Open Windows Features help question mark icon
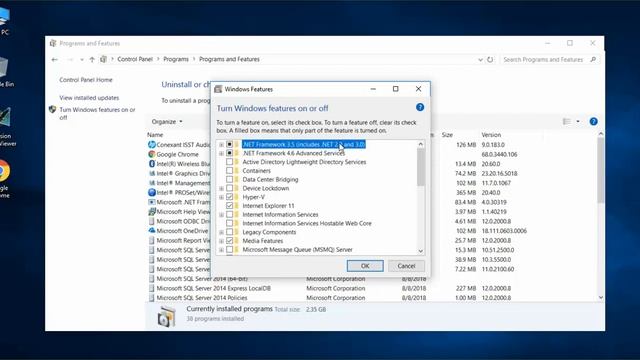 [x=420, y=107]
